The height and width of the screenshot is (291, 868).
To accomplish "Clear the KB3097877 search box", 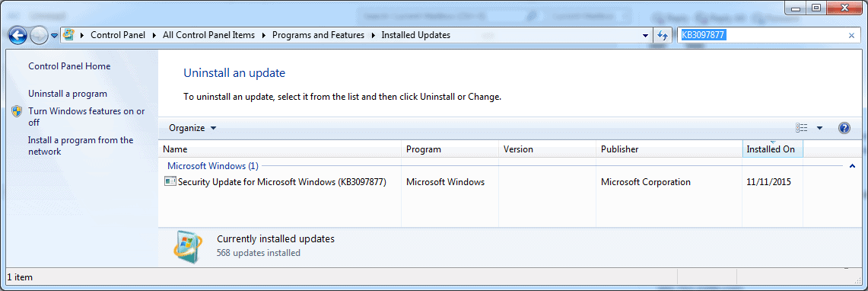I will [x=851, y=36].
